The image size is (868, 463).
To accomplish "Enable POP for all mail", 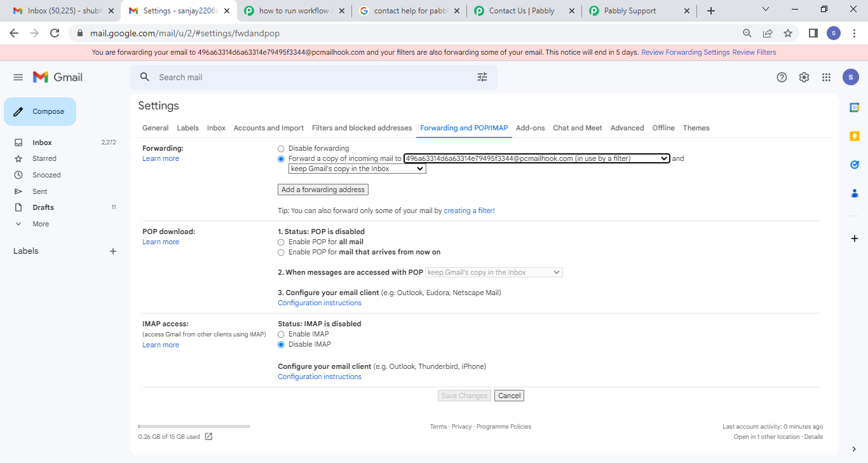I will pos(281,242).
